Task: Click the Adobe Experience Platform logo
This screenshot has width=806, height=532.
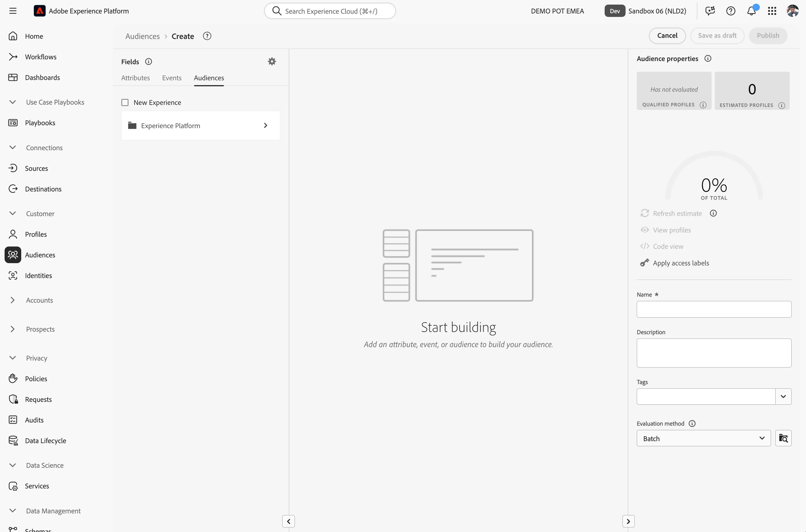Action: pyautogui.click(x=39, y=11)
